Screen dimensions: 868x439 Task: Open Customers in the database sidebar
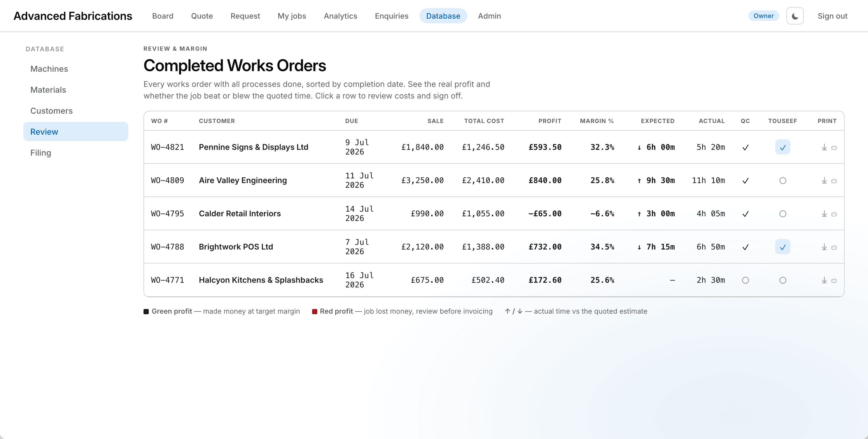click(x=76, y=111)
